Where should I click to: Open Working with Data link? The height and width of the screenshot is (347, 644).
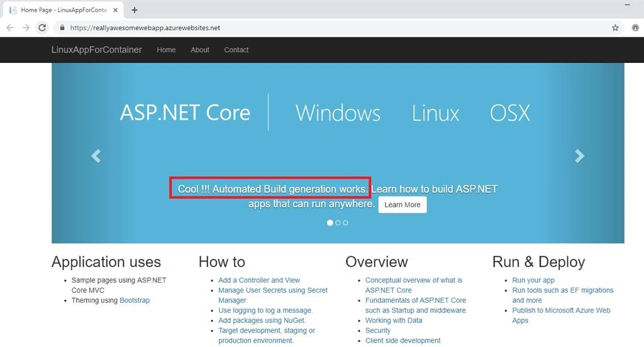pyautogui.click(x=394, y=321)
